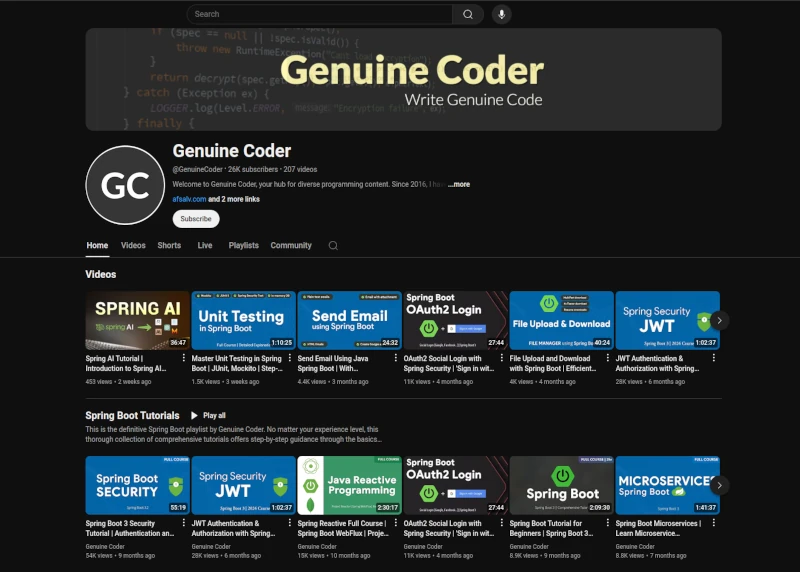
Task: Open options menu for Spring Boot Microservices video
Action: tap(714, 523)
